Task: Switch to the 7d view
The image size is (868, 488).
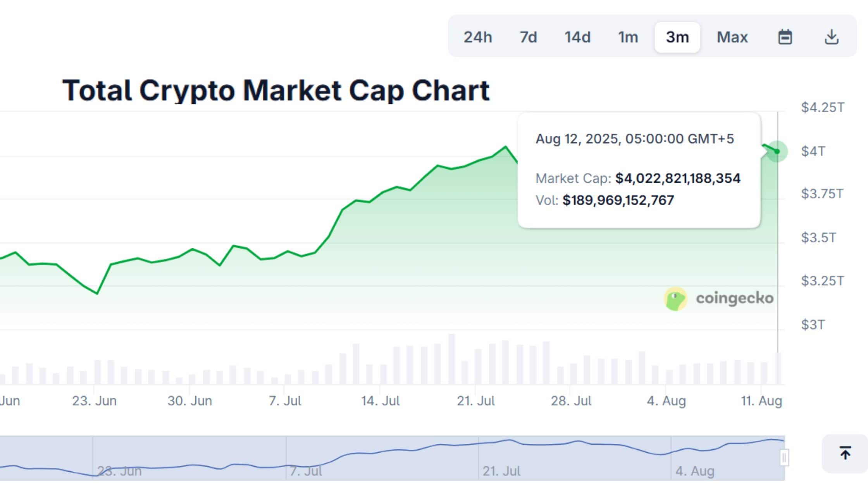Action: pos(528,37)
